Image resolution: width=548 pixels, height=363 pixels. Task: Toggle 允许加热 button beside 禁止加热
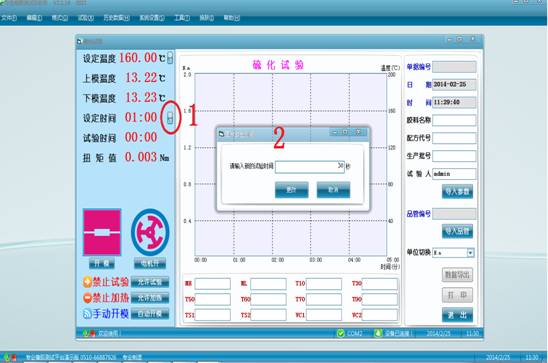point(150,298)
